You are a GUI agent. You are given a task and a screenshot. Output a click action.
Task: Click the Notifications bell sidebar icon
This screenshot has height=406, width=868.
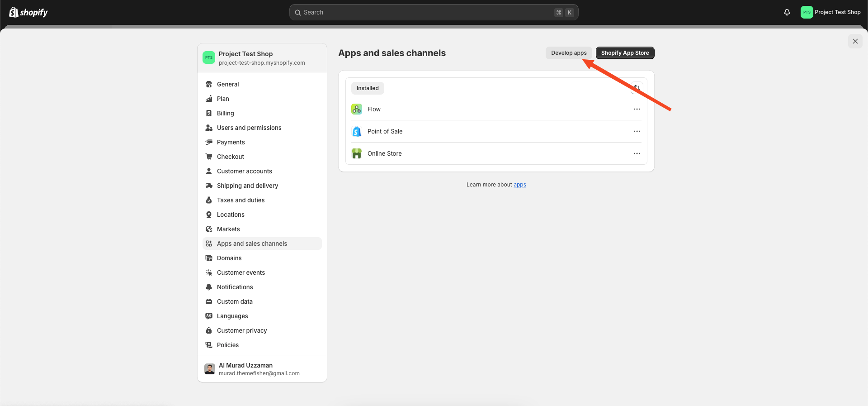point(209,287)
